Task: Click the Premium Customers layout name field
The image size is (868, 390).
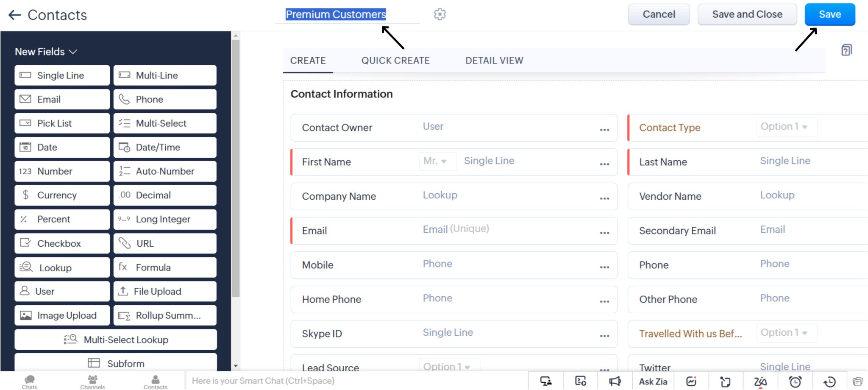Action: point(336,14)
